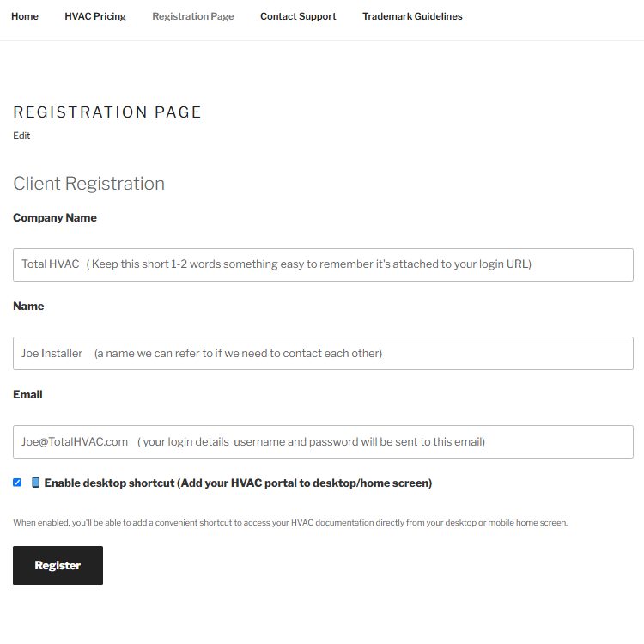Click the Client Registration heading
This screenshot has width=644, height=644.
[88, 184]
